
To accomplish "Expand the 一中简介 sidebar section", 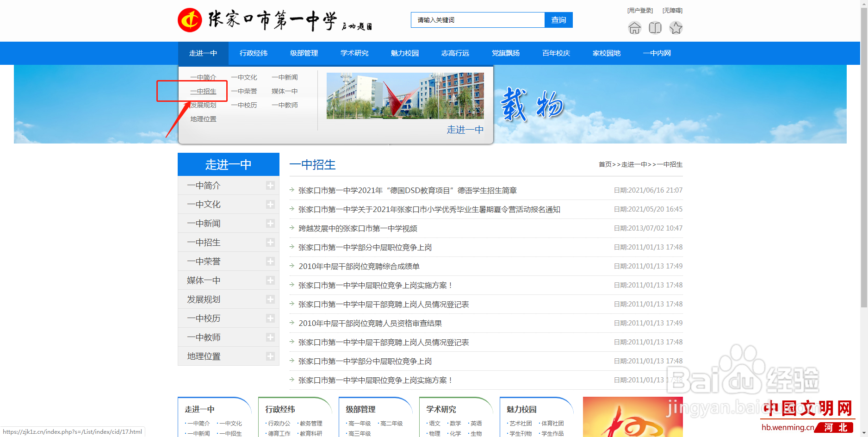I will coord(271,185).
